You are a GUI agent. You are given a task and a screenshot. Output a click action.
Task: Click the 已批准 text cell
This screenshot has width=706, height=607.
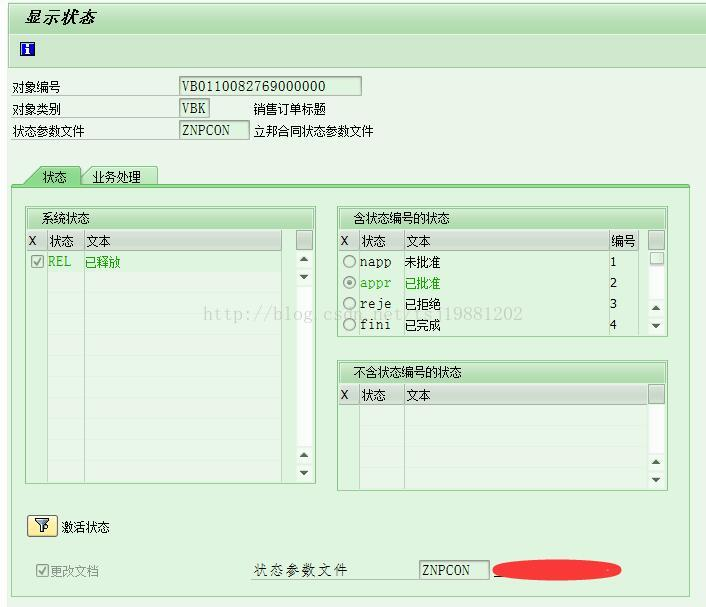(422, 283)
